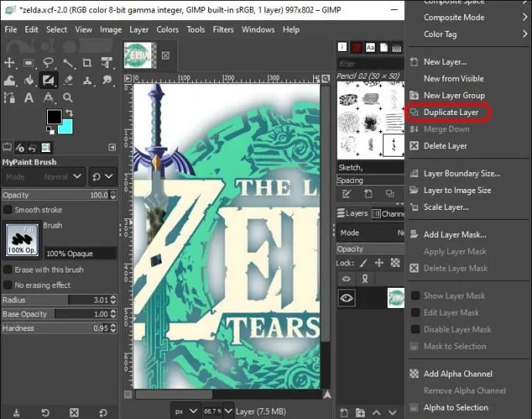Select the Unified Transform tool

107,63
